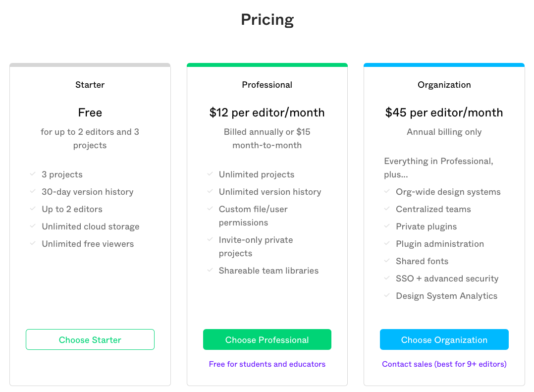Click checkmark beside Org-wide design systems
Viewport: 534px width, 392px height.
pyautogui.click(x=387, y=191)
